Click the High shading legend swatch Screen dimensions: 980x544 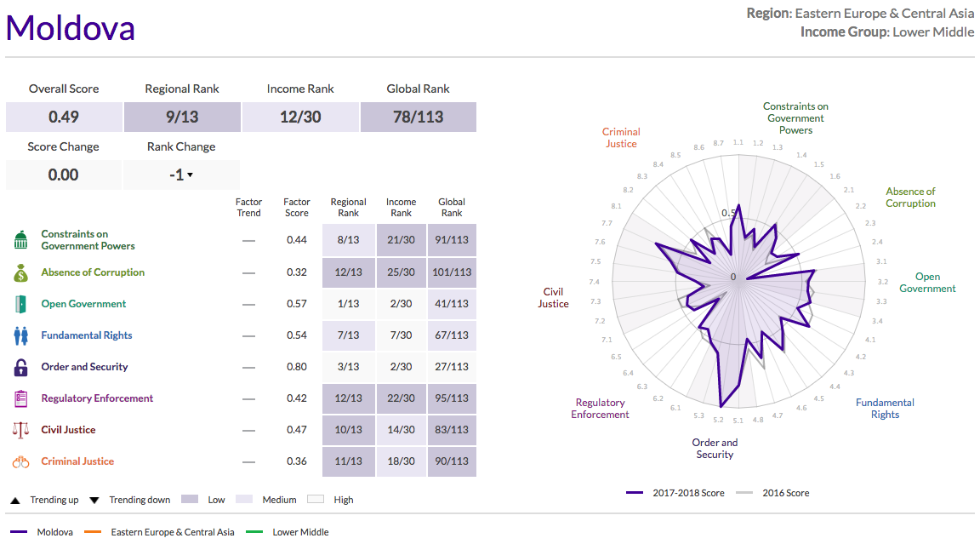click(316, 499)
